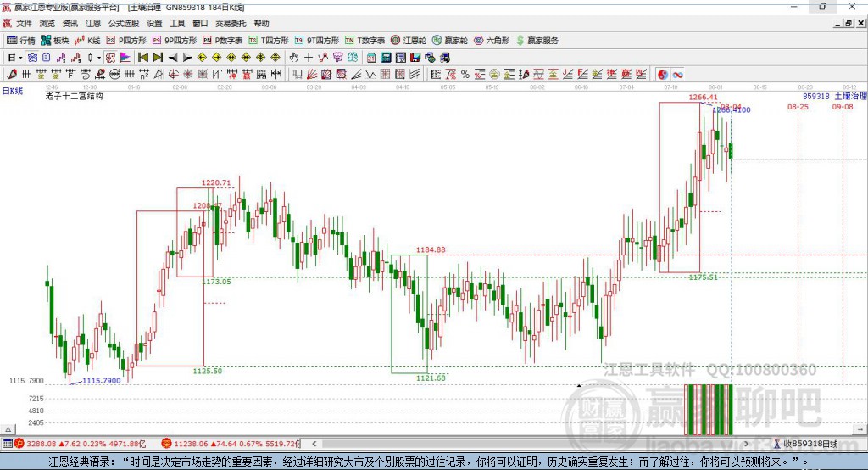Screen dimensions: 868x470
Task: Jump to first bar with skip-to-start icon
Action: point(142,58)
